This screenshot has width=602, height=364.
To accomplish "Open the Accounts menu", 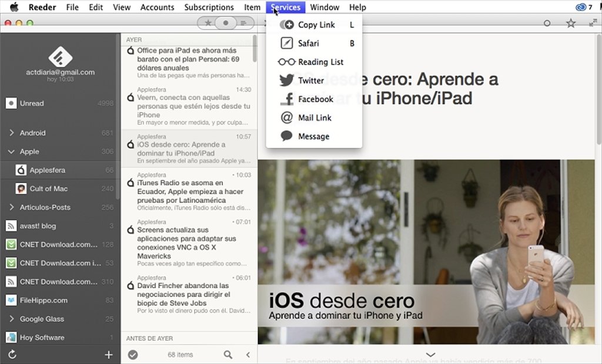I will pyautogui.click(x=157, y=7).
